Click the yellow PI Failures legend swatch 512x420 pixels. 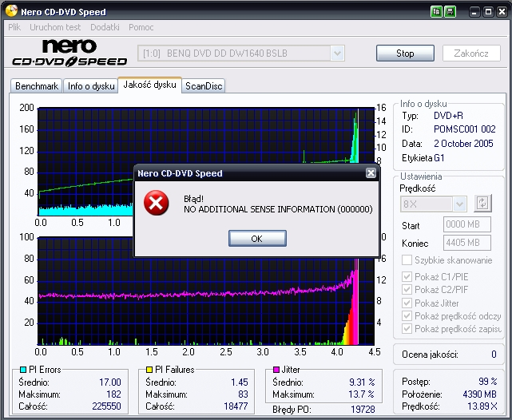point(149,370)
